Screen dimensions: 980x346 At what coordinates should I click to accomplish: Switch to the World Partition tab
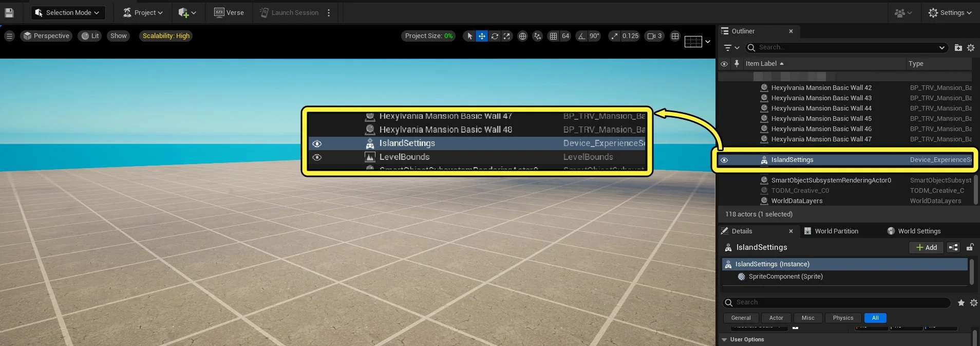(831, 231)
